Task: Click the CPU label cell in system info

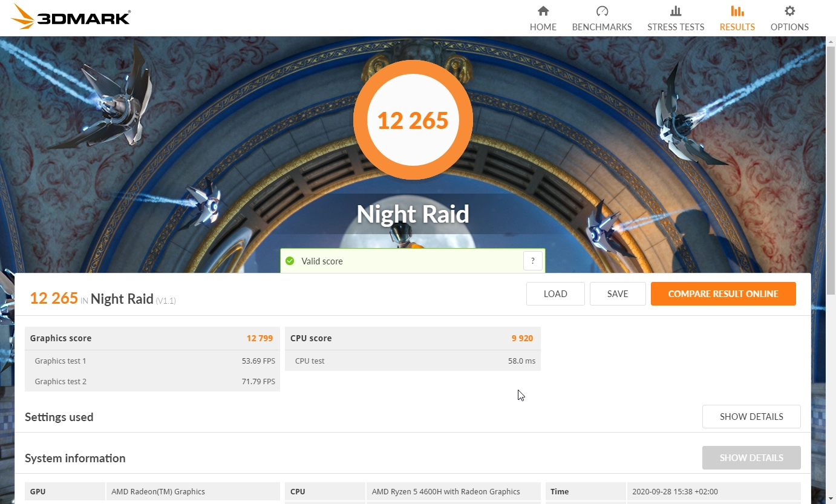Action: tap(325, 491)
